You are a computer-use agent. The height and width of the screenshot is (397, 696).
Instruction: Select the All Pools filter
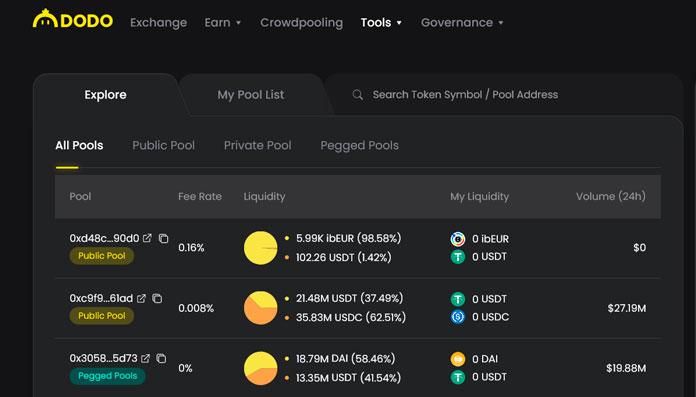[79, 145]
